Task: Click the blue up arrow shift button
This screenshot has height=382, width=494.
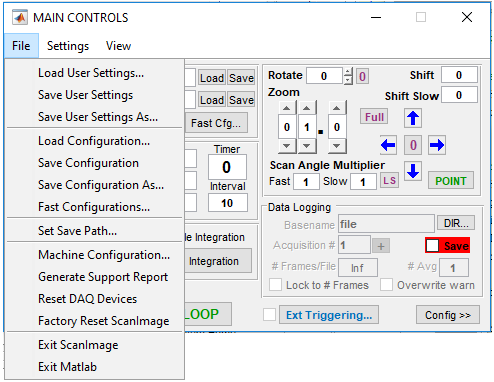Action: click(413, 118)
